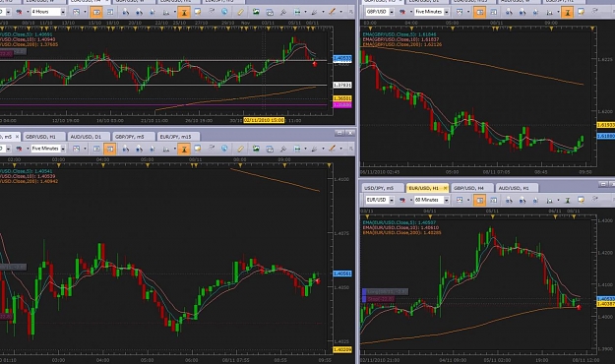Click the blue 1.40533 price label on the 4 Hours chart

(342, 59)
